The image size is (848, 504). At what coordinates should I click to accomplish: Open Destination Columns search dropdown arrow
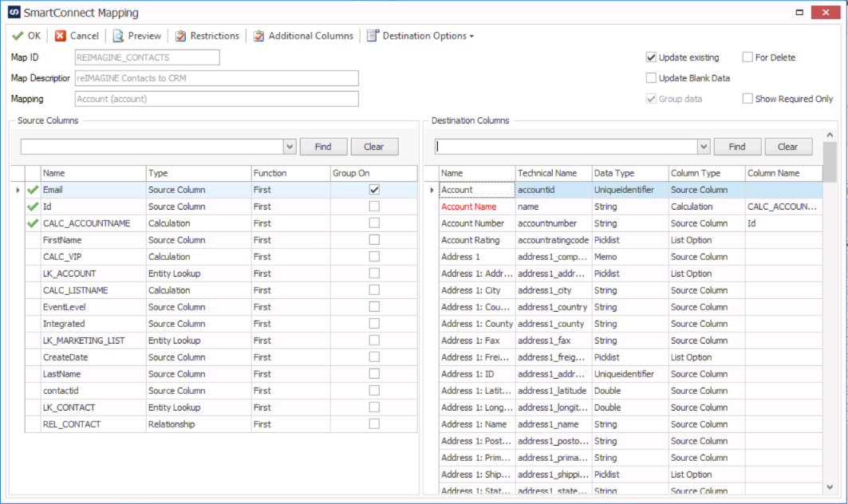coord(704,147)
